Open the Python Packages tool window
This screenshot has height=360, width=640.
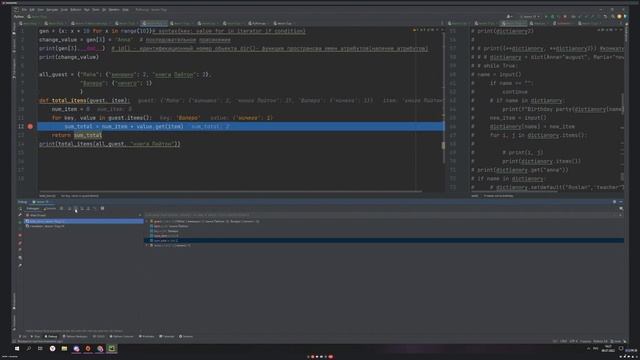pyautogui.click(x=75, y=336)
